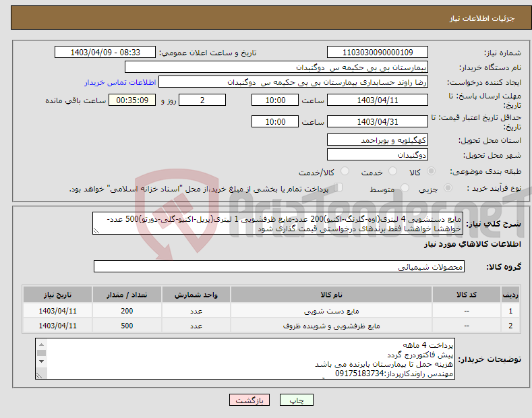Select the جزیی purchase type radio
The height and width of the screenshot is (418, 532).
click(x=448, y=187)
